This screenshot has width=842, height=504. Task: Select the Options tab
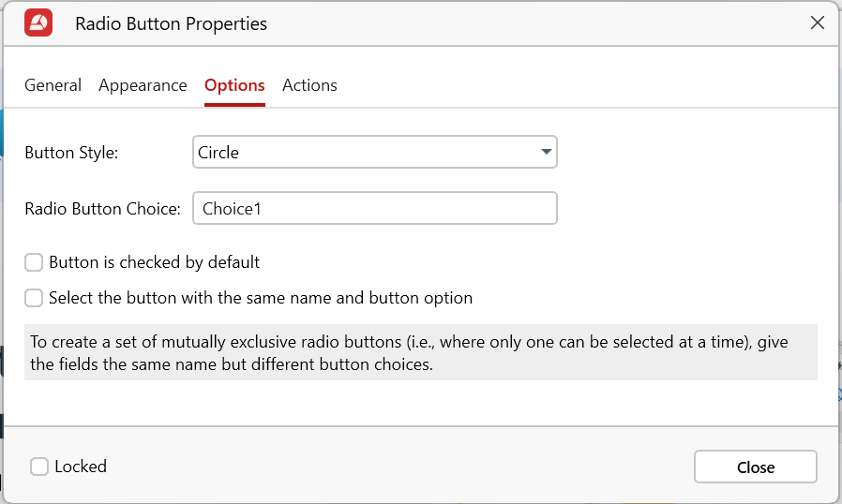(x=234, y=85)
